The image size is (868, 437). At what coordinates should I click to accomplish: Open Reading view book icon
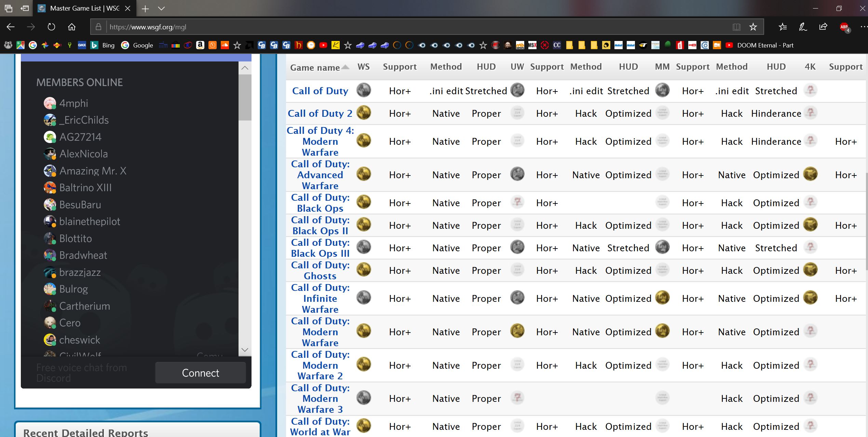[736, 27]
